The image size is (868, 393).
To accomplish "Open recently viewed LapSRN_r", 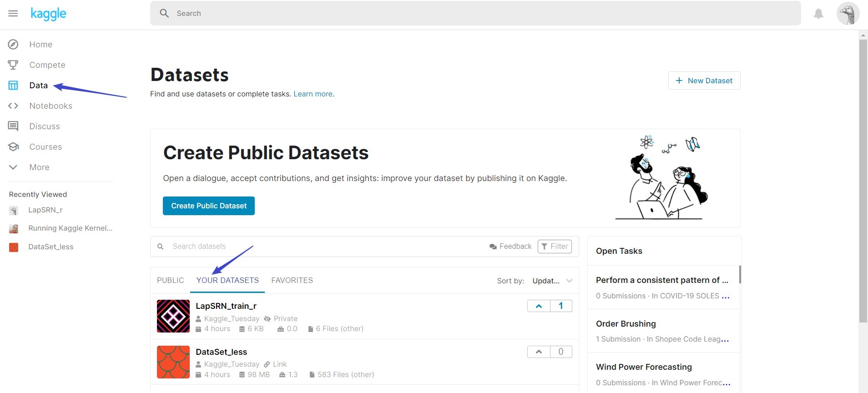I will [x=45, y=210].
